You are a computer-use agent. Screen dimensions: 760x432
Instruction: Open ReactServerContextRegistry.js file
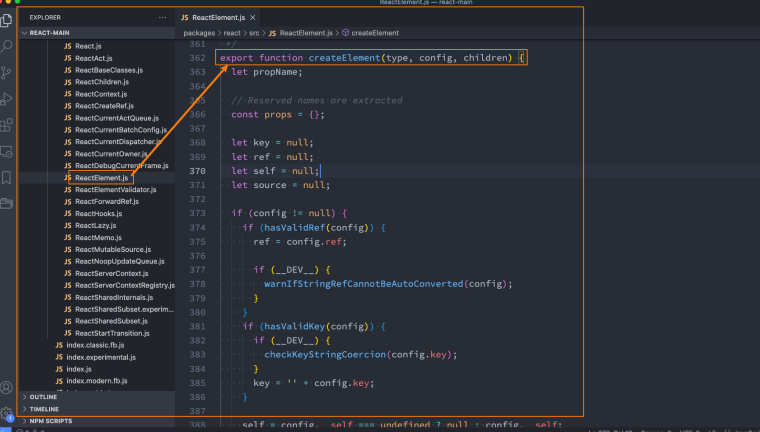click(125, 286)
